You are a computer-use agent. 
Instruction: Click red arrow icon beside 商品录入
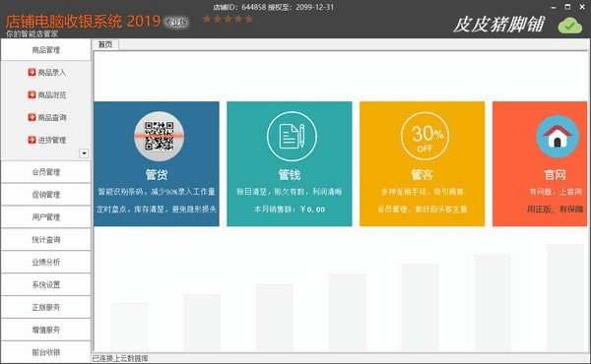pyautogui.click(x=32, y=72)
